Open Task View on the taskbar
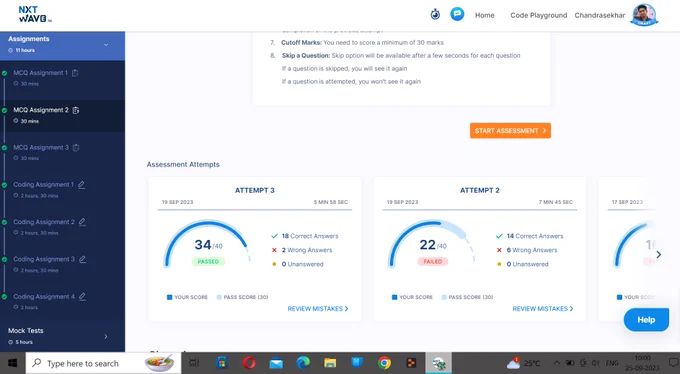The width and height of the screenshot is (680, 374). 194,363
